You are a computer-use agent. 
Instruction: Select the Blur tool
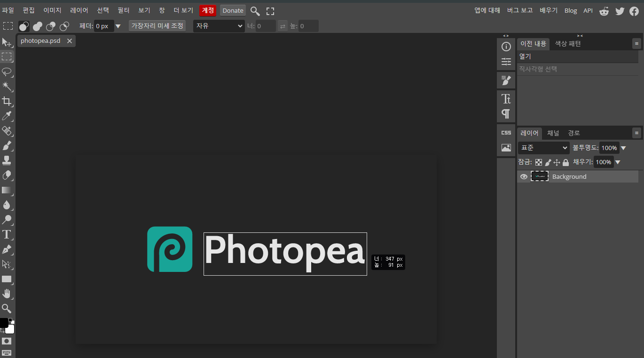click(7, 205)
